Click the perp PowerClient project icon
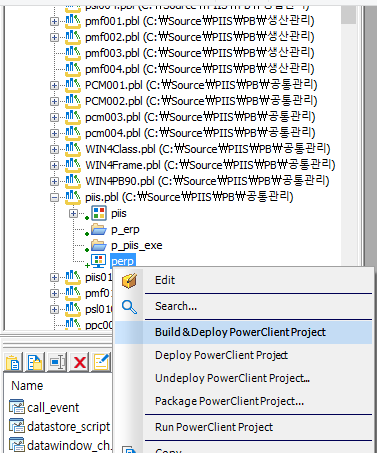 click(x=99, y=261)
